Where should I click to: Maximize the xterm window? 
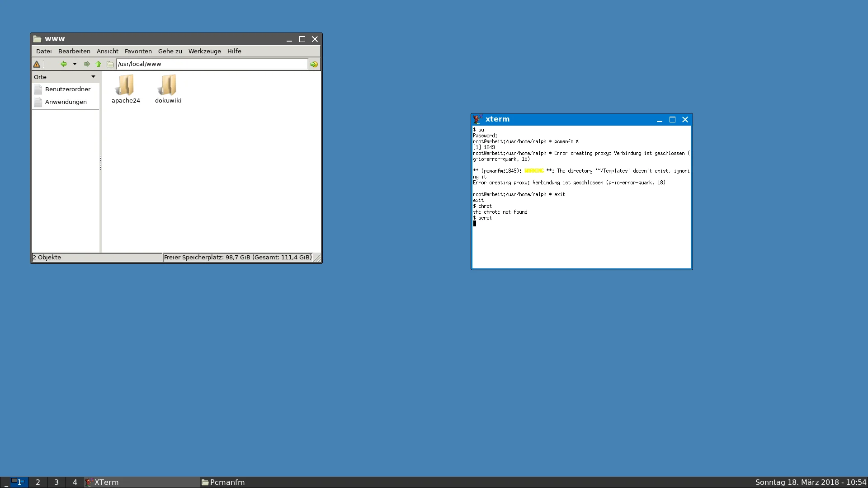(x=672, y=120)
